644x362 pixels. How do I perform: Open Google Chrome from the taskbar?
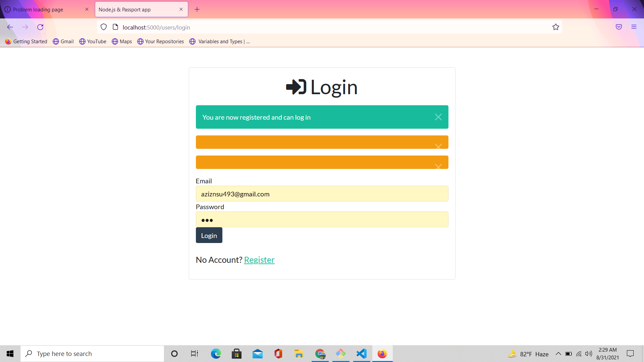320,354
